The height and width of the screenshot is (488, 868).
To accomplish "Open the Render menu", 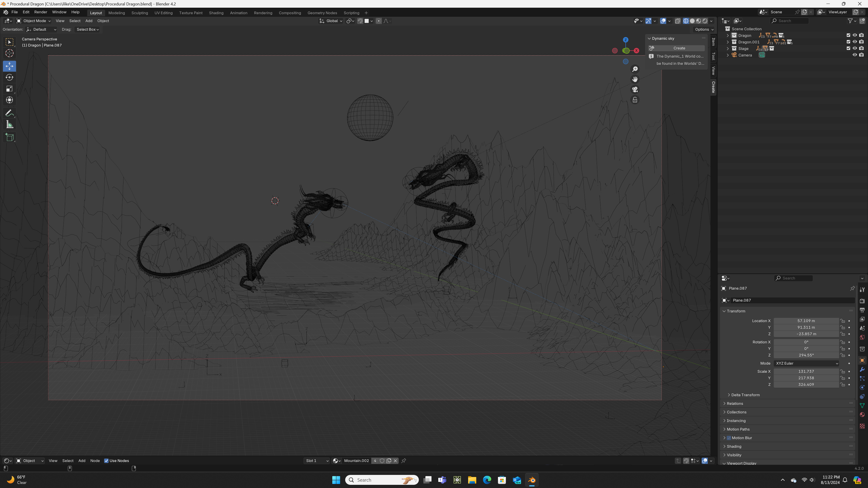I will coord(40,12).
